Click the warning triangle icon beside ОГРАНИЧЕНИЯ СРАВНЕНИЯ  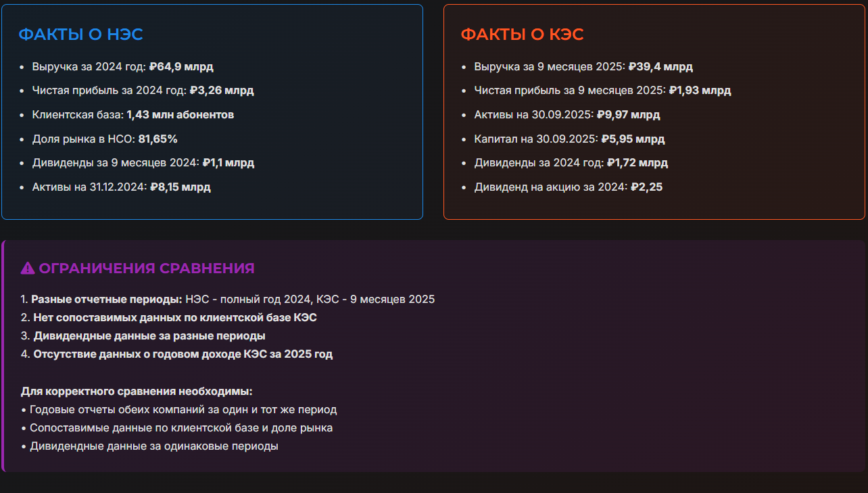click(x=28, y=268)
